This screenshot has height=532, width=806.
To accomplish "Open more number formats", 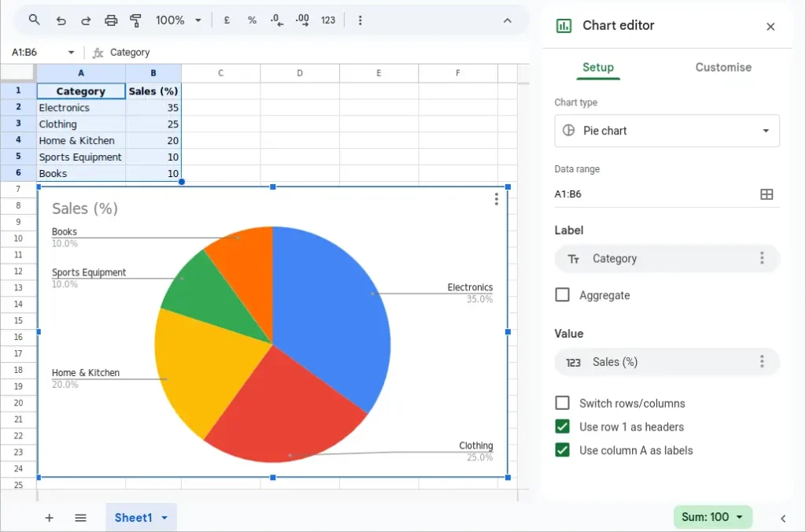I will [327, 20].
